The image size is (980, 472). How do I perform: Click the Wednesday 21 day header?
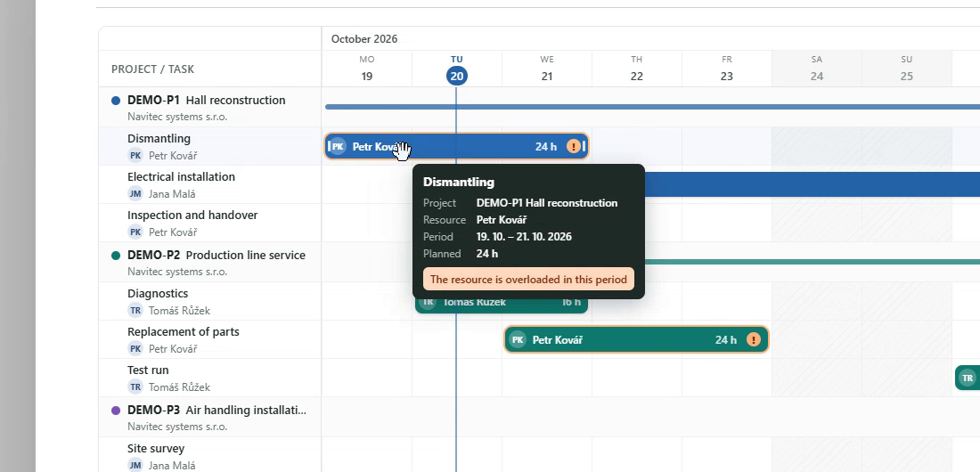pos(547,69)
